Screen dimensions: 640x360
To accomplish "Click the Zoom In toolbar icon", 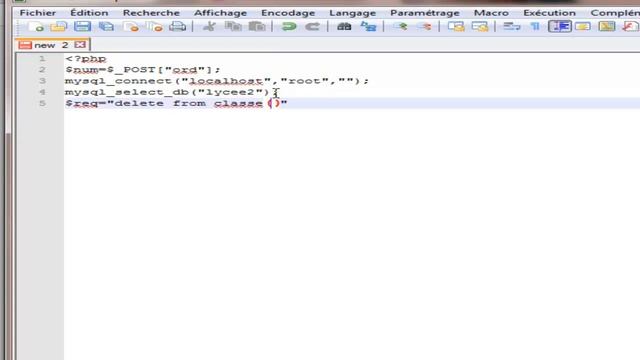I will (400, 27).
